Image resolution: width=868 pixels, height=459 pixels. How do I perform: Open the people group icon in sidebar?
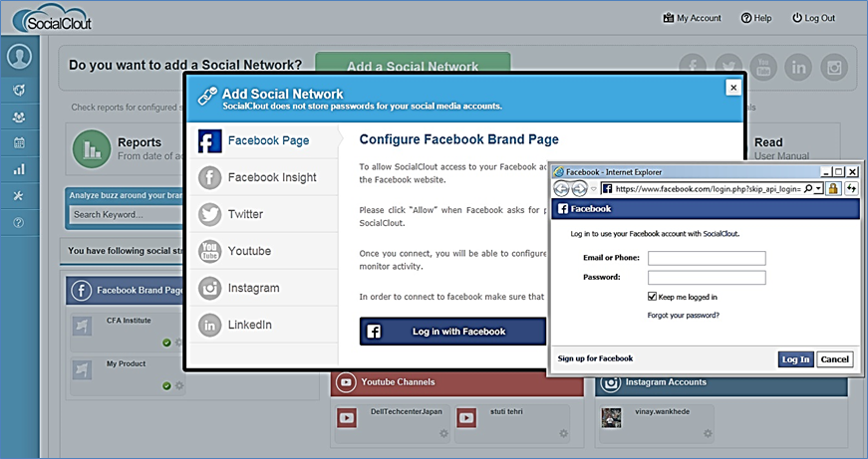(19, 116)
